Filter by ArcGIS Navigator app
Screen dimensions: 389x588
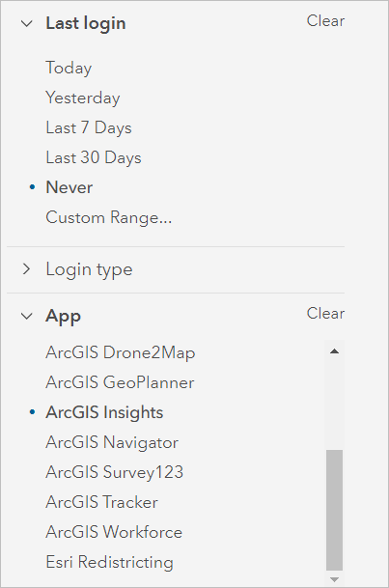(112, 443)
